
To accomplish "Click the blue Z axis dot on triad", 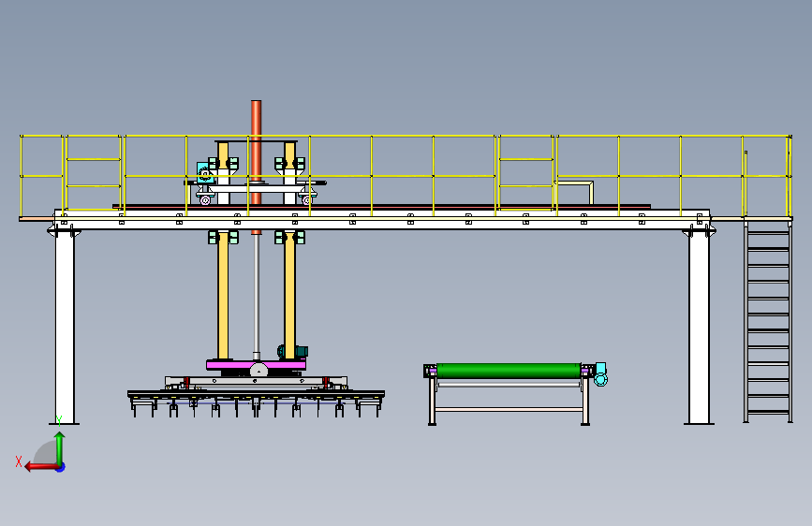I will [x=61, y=467].
